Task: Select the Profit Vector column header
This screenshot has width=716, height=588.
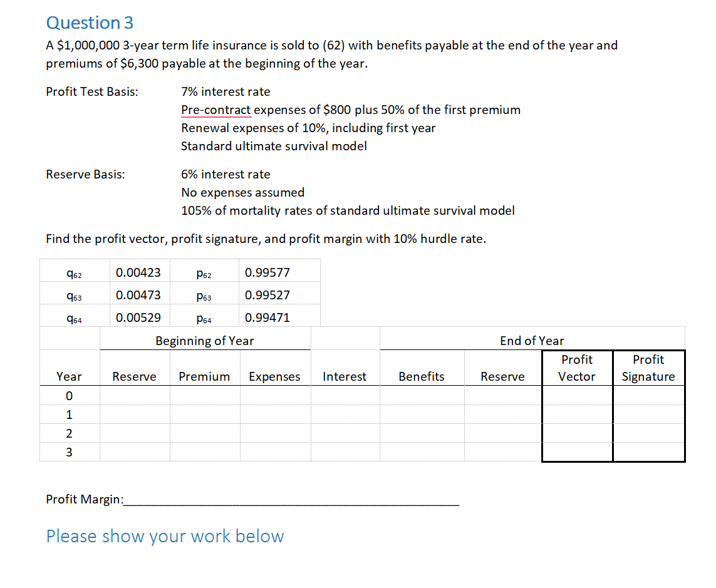Action: 576,368
